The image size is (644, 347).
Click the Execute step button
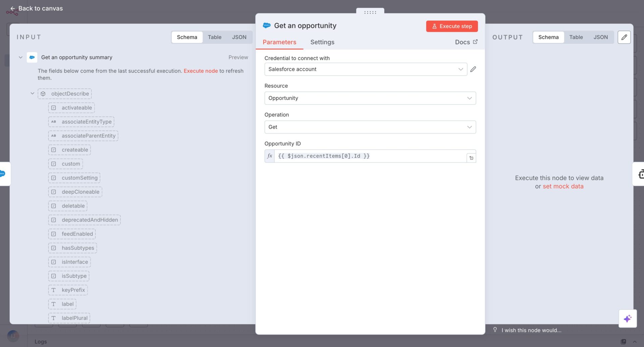click(451, 26)
